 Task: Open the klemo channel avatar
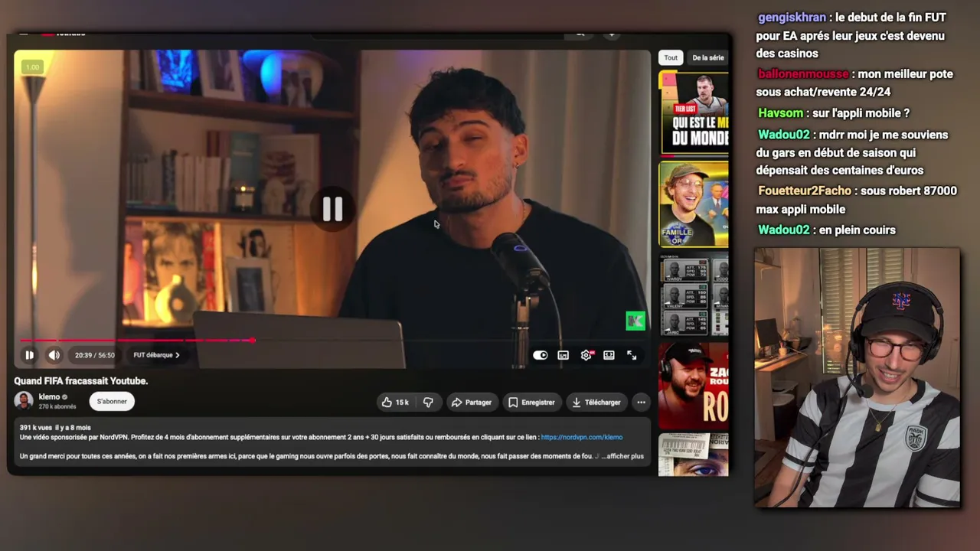click(24, 401)
